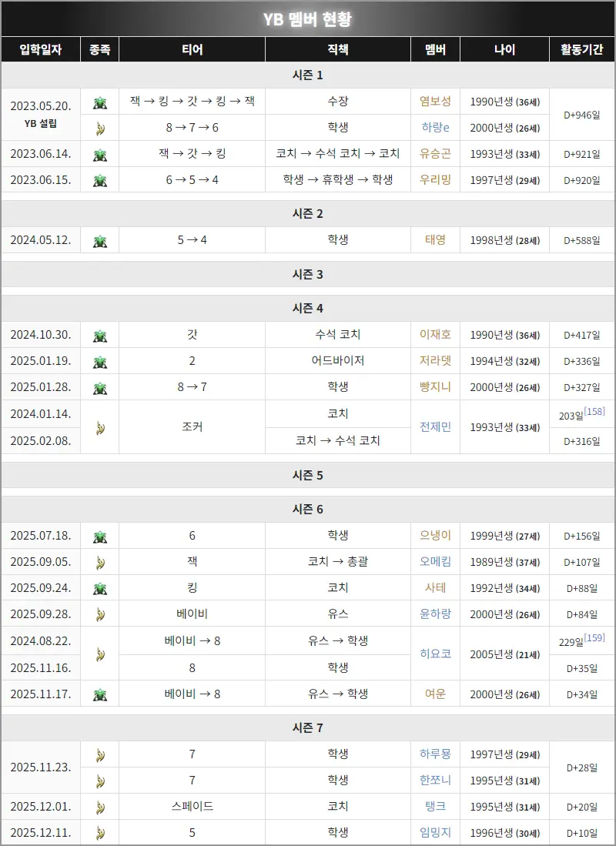
Task: Click the green race icon in 여운's row
Action: coord(100,694)
